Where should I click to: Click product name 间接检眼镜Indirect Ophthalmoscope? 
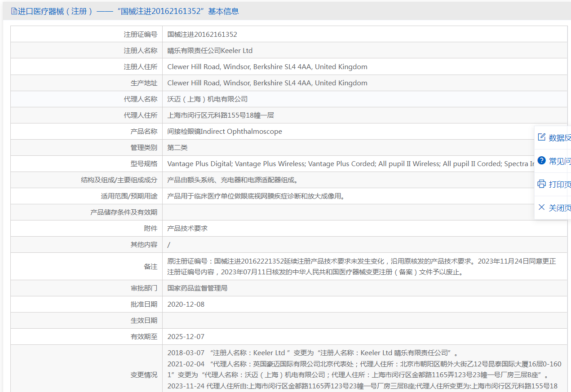coord(225,131)
